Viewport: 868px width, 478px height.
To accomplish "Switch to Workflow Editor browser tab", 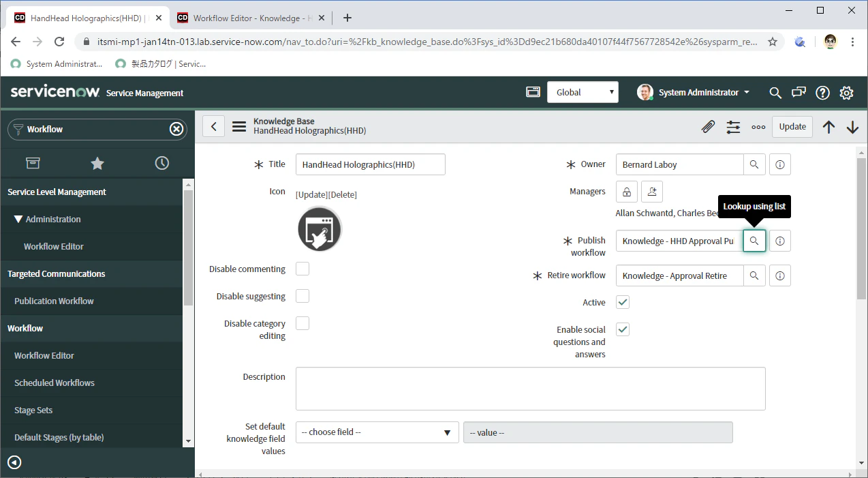I will (249, 18).
